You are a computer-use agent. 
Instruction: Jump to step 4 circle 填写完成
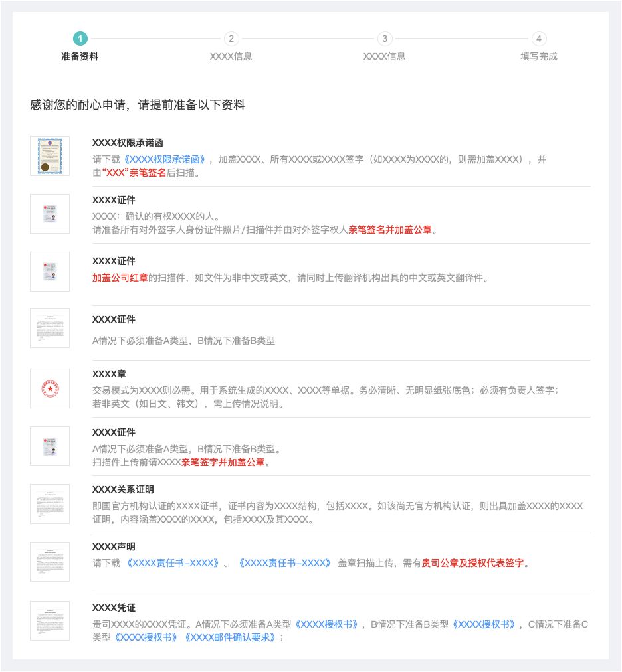pyautogui.click(x=539, y=39)
